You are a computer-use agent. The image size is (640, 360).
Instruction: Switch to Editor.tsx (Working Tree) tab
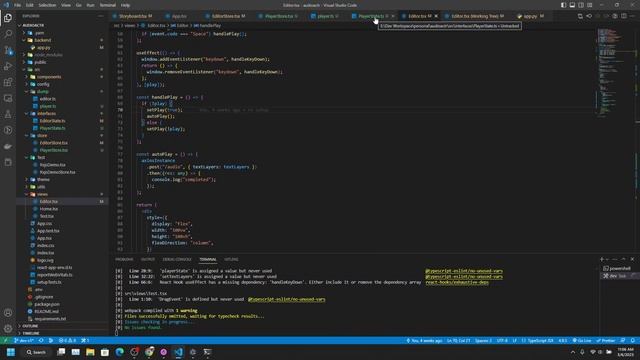[475, 16]
